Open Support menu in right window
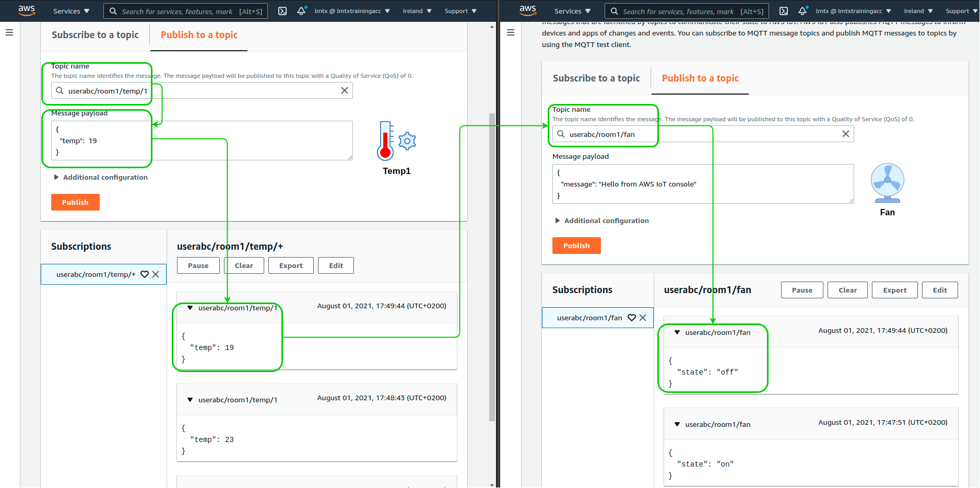 (961, 11)
